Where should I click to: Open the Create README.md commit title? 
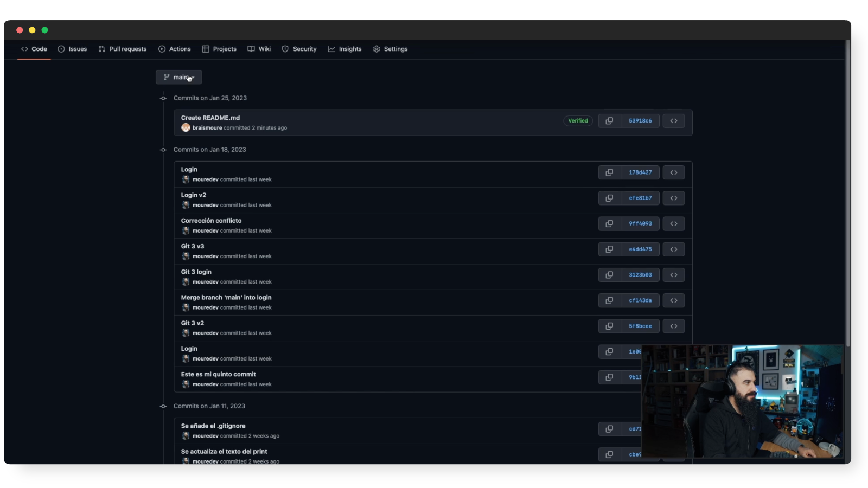[x=210, y=118]
